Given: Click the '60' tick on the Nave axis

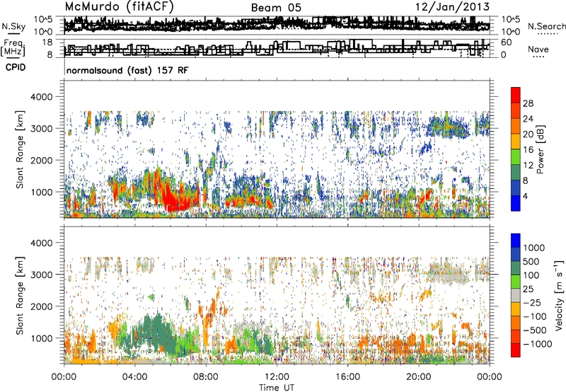Looking at the screenshot, I should [x=506, y=42].
